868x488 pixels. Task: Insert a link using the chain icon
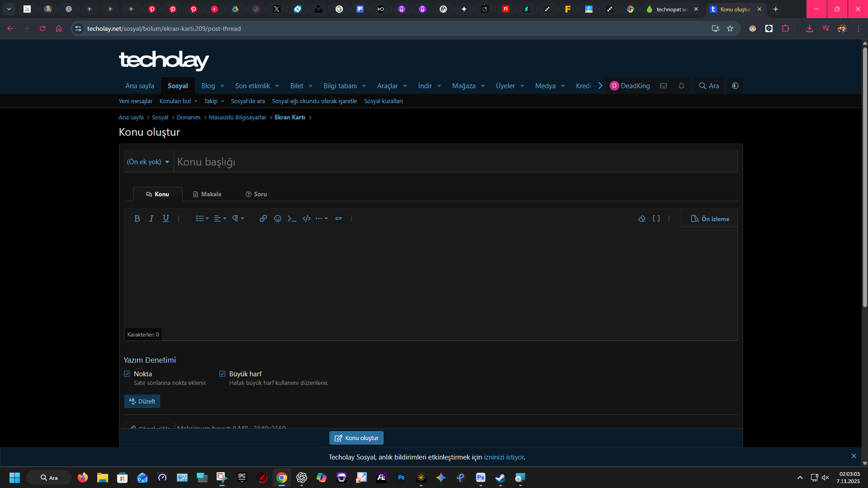263,218
